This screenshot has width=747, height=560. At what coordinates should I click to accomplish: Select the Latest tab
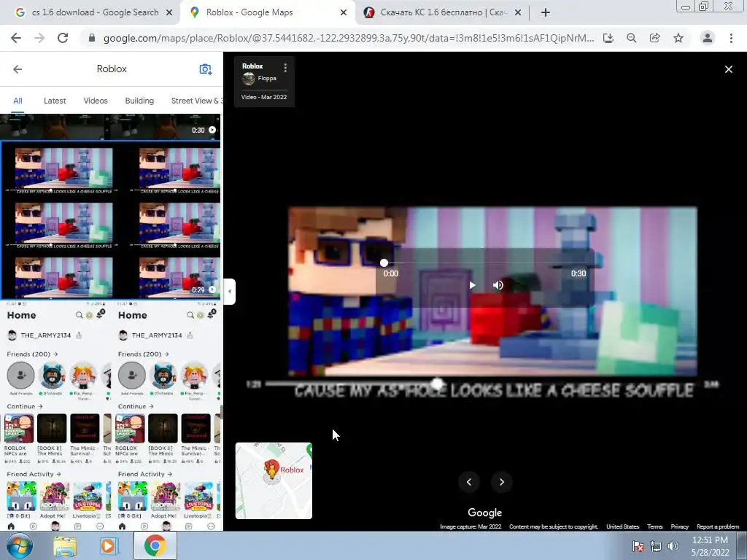tap(55, 101)
